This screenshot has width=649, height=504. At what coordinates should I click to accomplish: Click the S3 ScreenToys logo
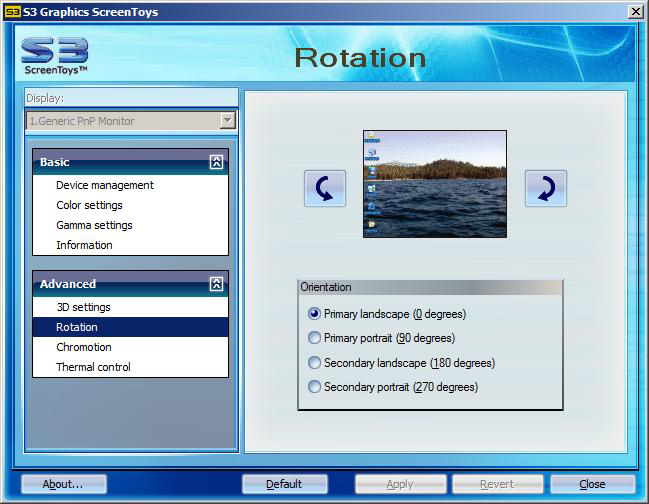coord(55,56)
